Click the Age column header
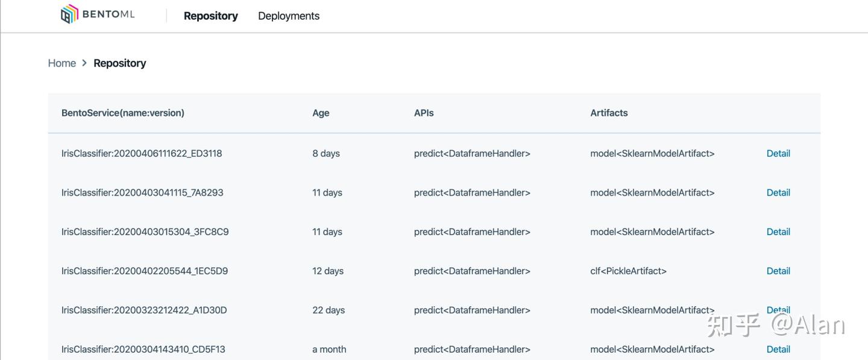Screen dimensions: 868x360 click(x=321, y=113)
